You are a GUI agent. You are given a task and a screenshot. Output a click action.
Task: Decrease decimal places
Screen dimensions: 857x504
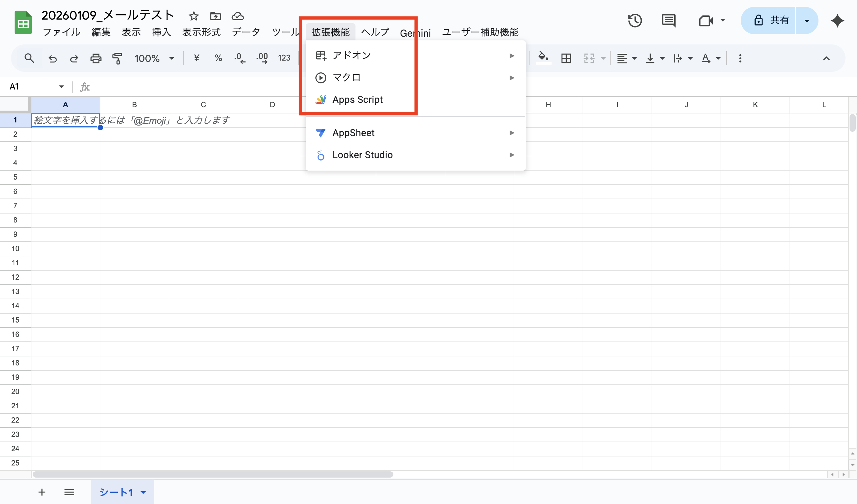[240, 58]
